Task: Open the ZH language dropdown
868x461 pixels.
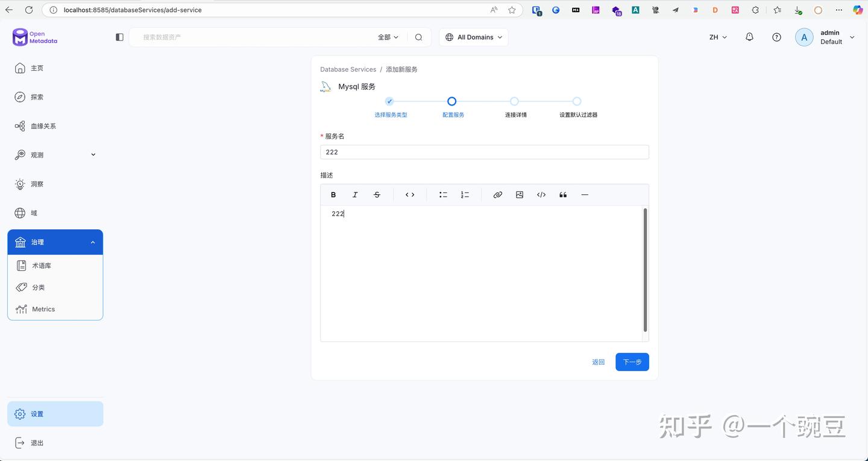Action: point(718,37)
